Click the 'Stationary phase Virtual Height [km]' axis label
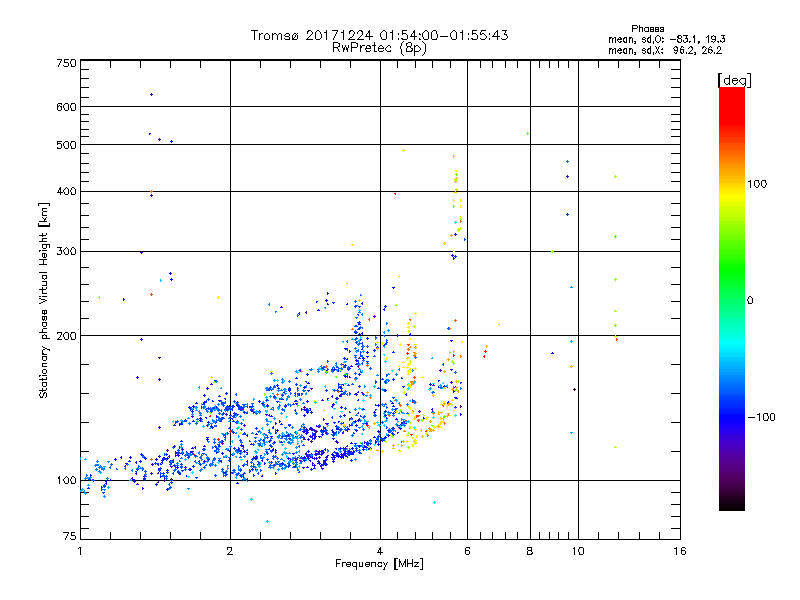Viewport: 800px width, 600px height. coord(43,301)
